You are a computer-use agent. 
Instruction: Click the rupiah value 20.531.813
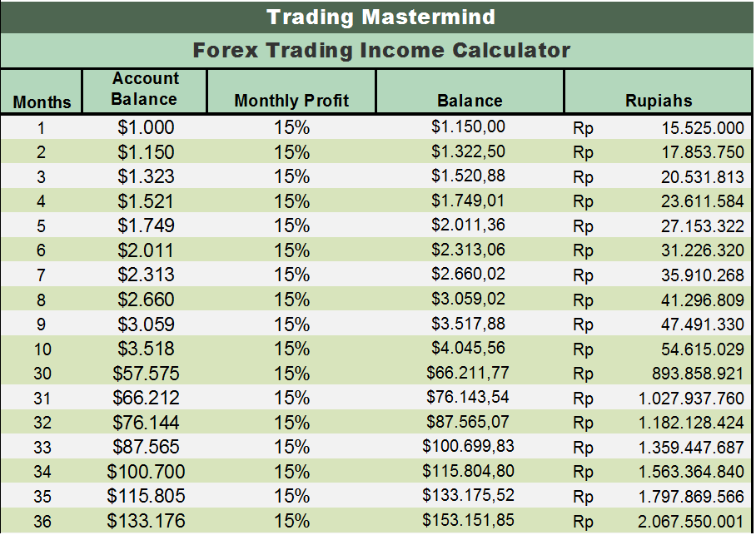click(x=704, y=177)
